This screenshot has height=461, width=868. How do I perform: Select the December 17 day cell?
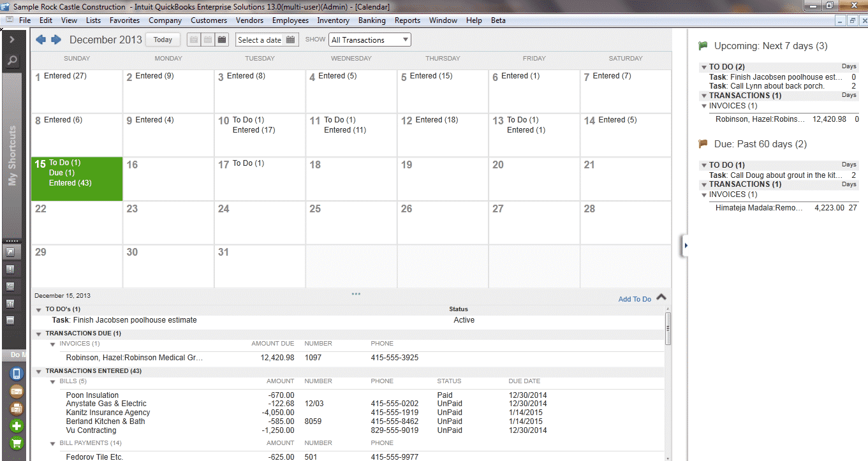click(x=260, y=179)
